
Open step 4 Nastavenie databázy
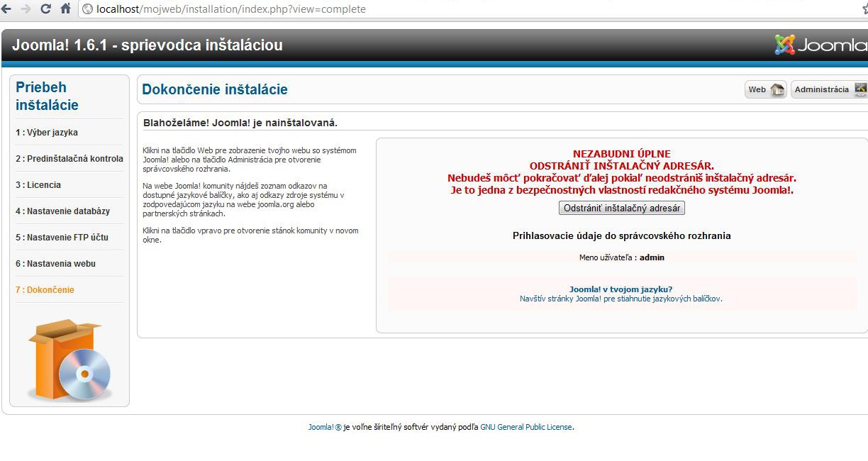62,211
